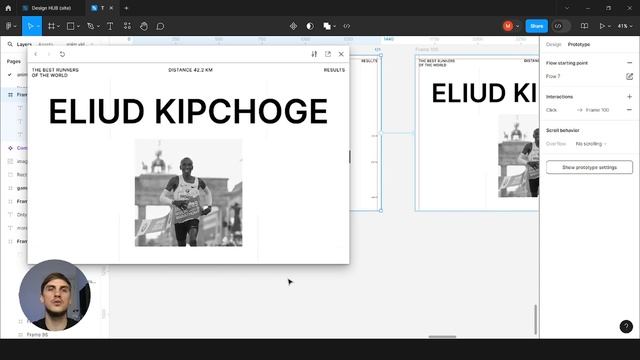This screenshot has height=360, width=640.
Task: Select the Frame tool
Action: tap(51, 26)
